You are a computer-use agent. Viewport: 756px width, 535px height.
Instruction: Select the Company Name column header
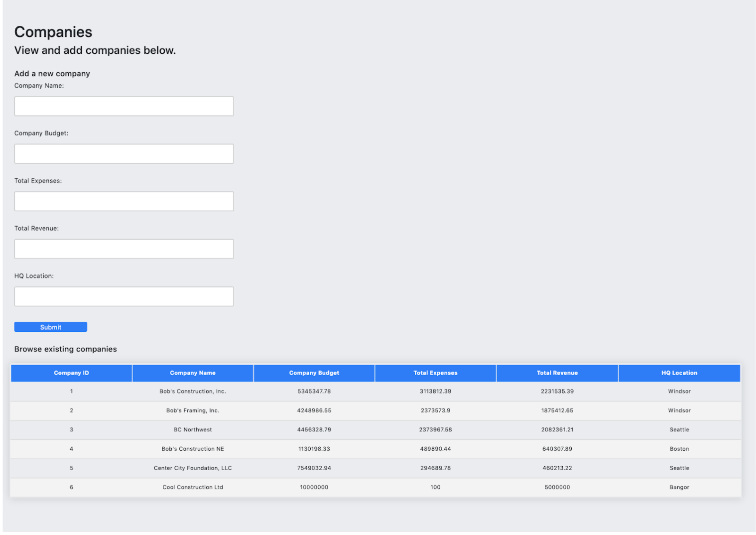click(x=193, y=373)
